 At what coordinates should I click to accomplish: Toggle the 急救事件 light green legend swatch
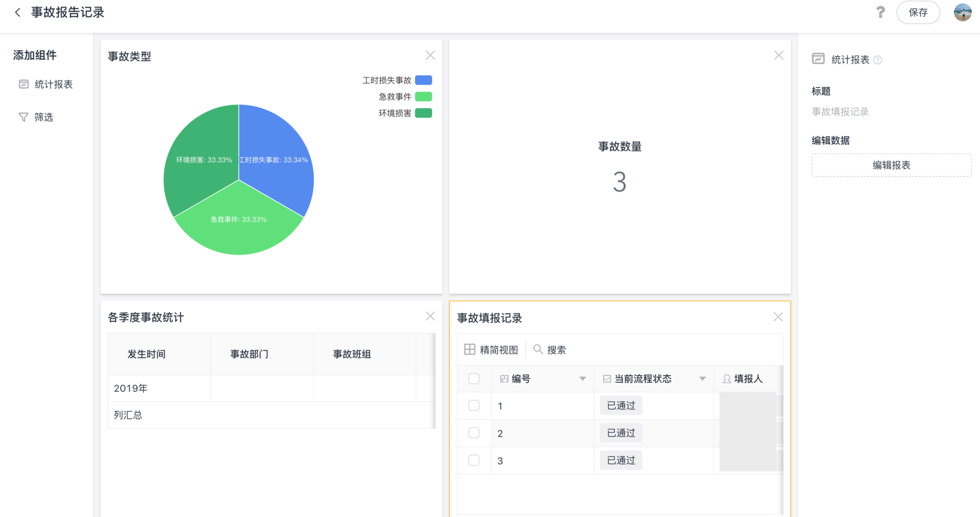click(424, 96)
